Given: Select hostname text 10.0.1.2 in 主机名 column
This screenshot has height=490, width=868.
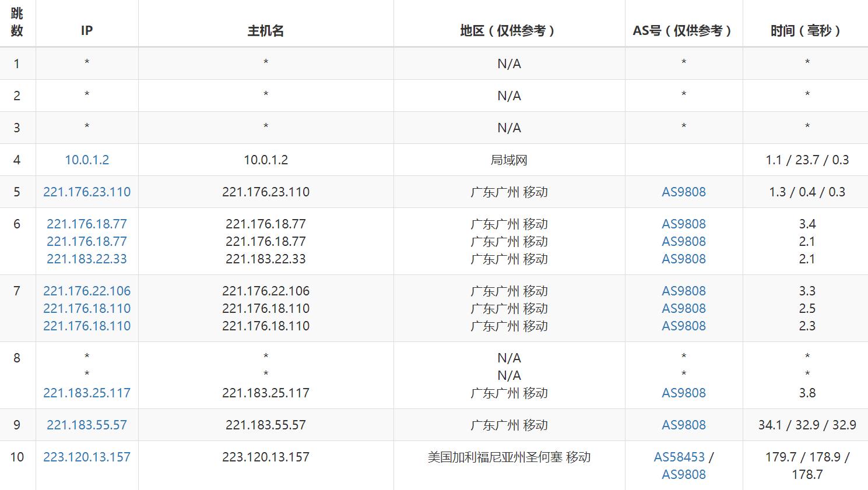Looking at the screenshot, I should 266,160.
